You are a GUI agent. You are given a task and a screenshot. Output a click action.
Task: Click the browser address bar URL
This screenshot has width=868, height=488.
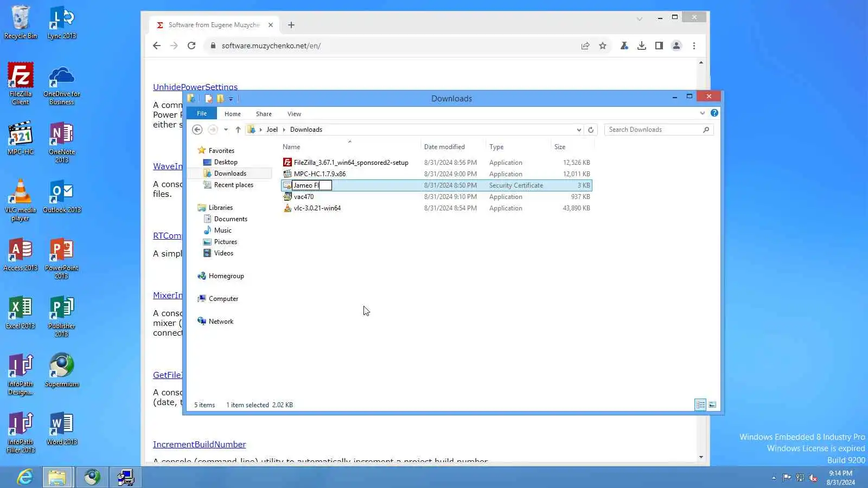coord(271,46)
